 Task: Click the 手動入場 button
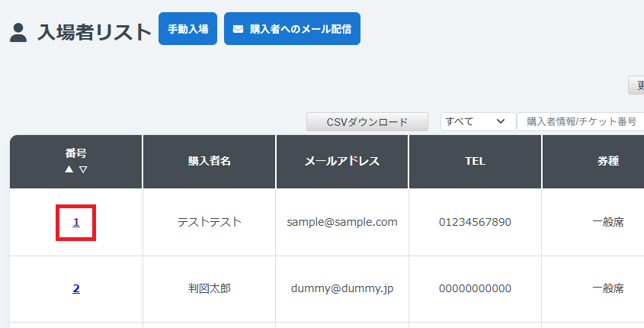[187, 29]
